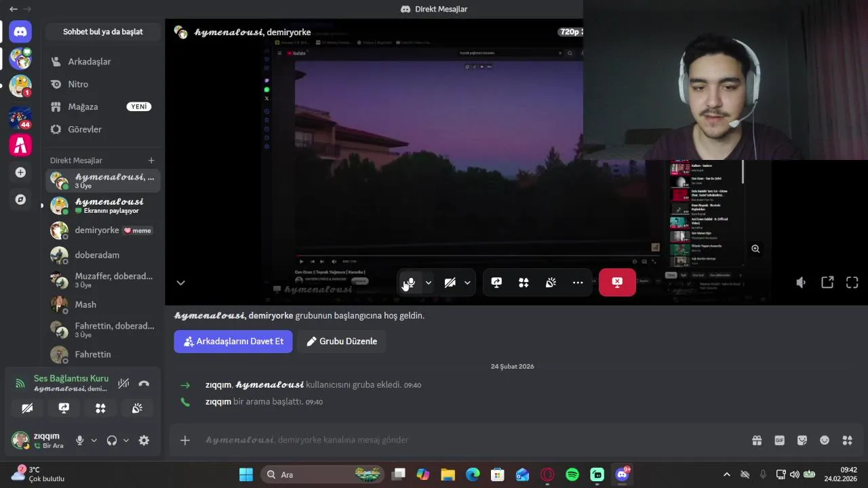This screenshot has width=868, height=488.
Task: Enter full screen mode for call
Action: (x=852, y=283)
